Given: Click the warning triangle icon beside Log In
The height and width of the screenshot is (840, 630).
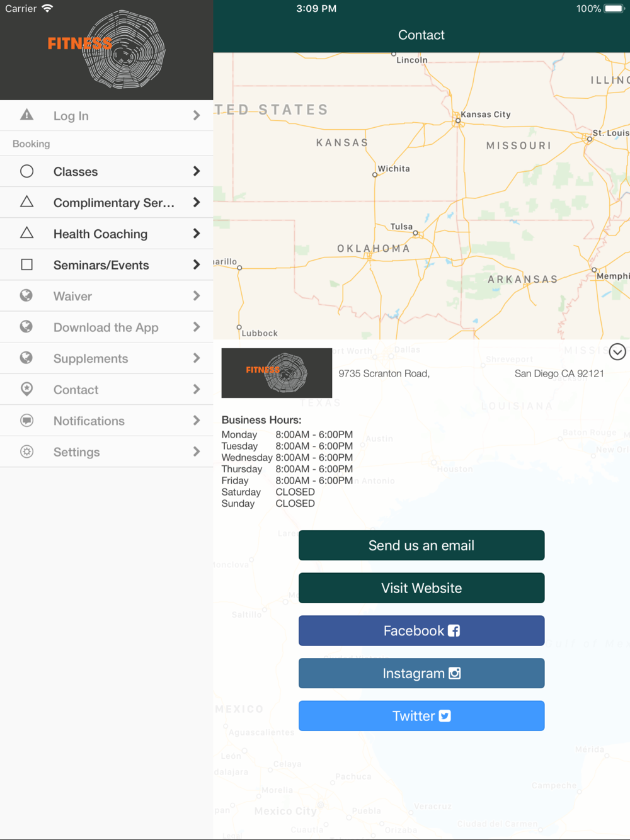Looking at the screenshot, I should 26,115.
